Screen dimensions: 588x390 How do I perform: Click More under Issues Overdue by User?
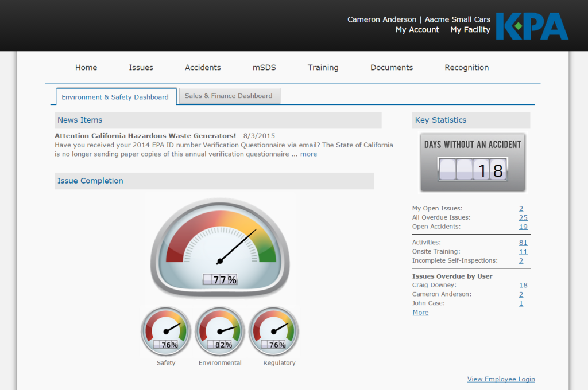coord(420,313)
